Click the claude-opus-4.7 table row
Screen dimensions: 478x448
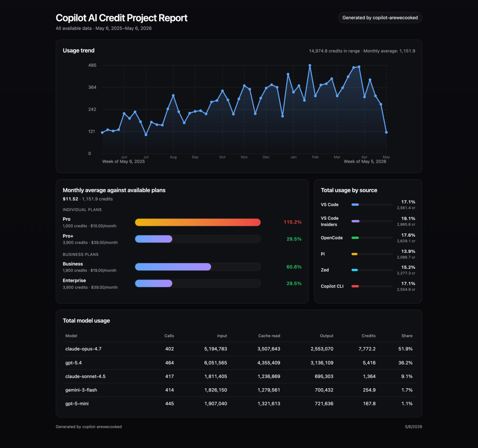pos(239,349)
